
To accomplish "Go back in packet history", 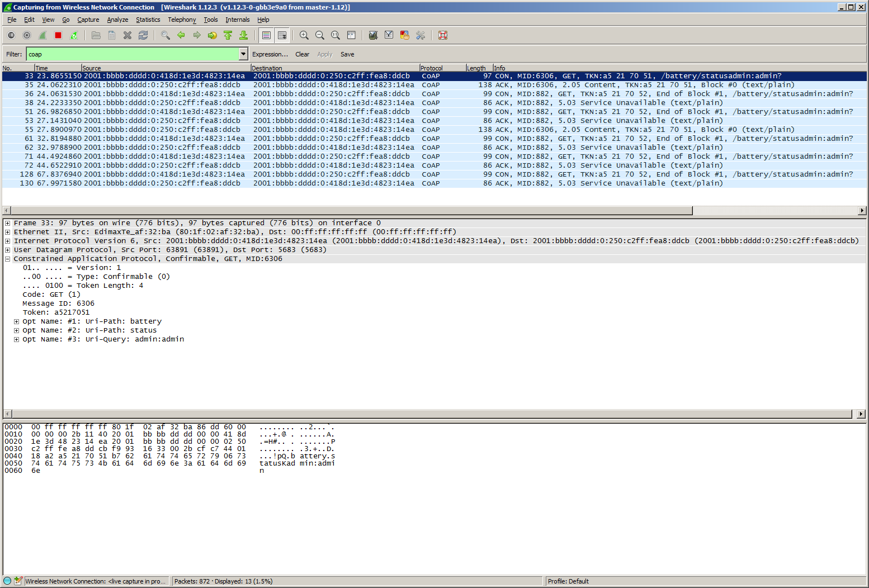I will point(181,35).
